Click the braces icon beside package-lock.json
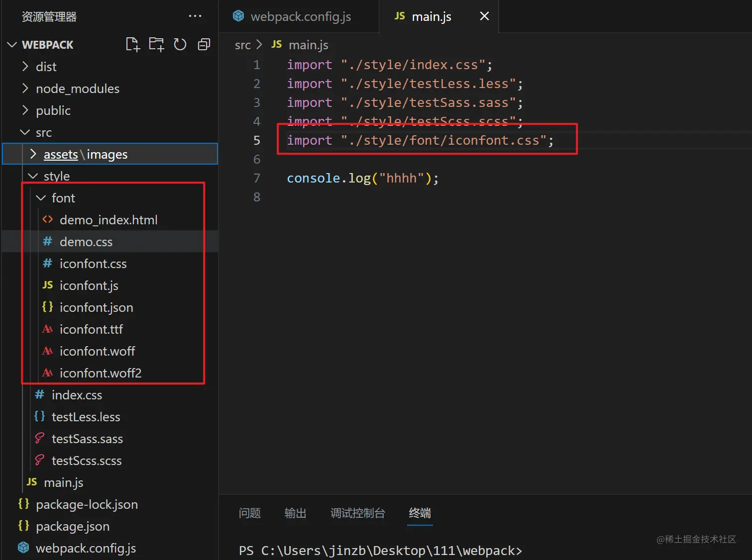 coord(24,504)
